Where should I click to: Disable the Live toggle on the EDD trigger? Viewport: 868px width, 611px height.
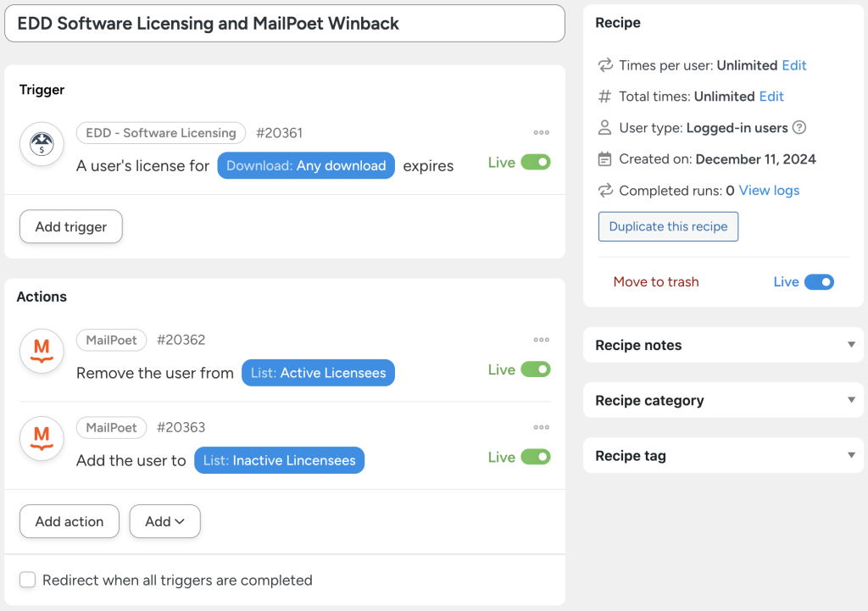click(x=541, y=162)
